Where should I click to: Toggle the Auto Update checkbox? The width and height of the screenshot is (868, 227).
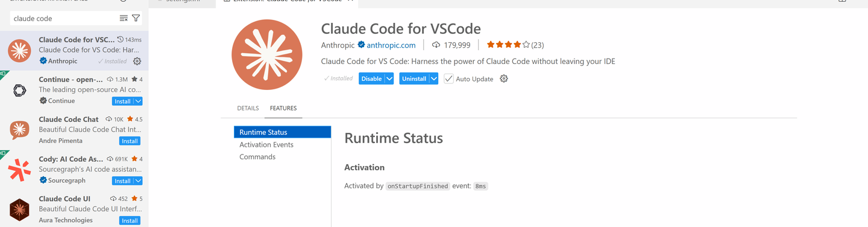[448, 78]
